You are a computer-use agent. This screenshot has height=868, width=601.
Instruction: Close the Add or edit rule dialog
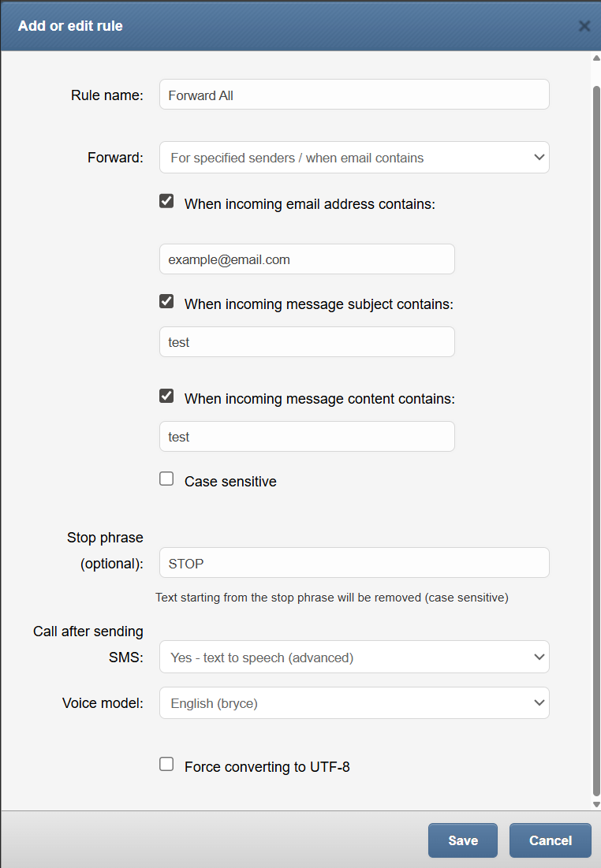pos(584,26)
